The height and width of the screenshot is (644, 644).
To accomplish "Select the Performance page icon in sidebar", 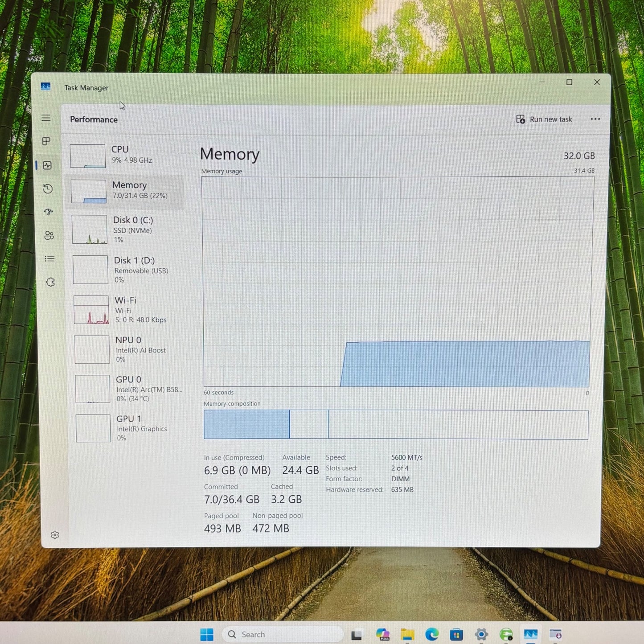I will tap(47, 165).
